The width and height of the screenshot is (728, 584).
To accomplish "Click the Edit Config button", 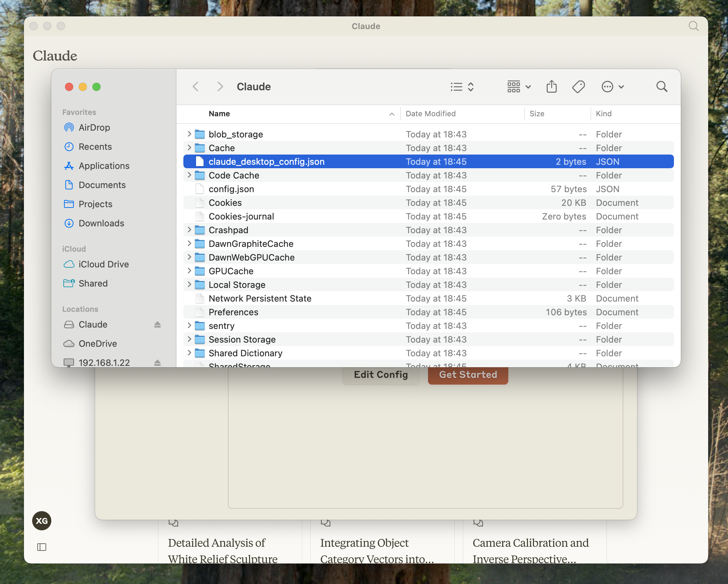I will pyautogui.click(x=381, y=375).
